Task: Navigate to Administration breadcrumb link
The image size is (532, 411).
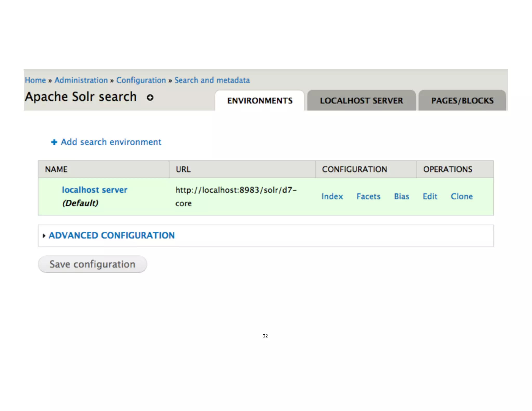Action: (x=81, y=80)
